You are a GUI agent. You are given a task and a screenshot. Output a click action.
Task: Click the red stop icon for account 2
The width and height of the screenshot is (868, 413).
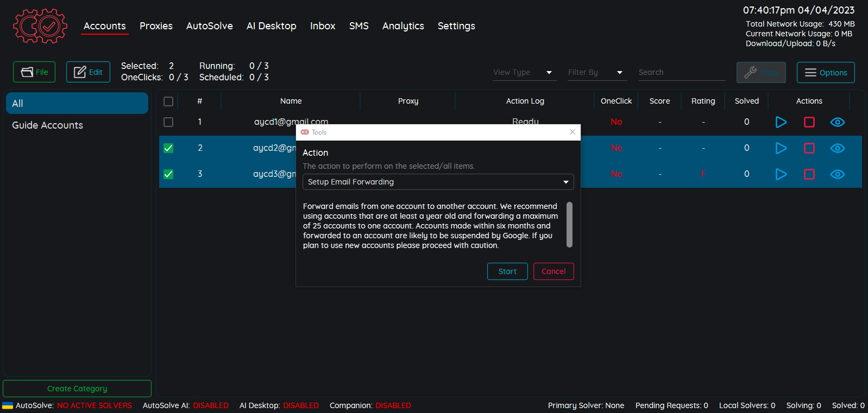click(809, 148)
